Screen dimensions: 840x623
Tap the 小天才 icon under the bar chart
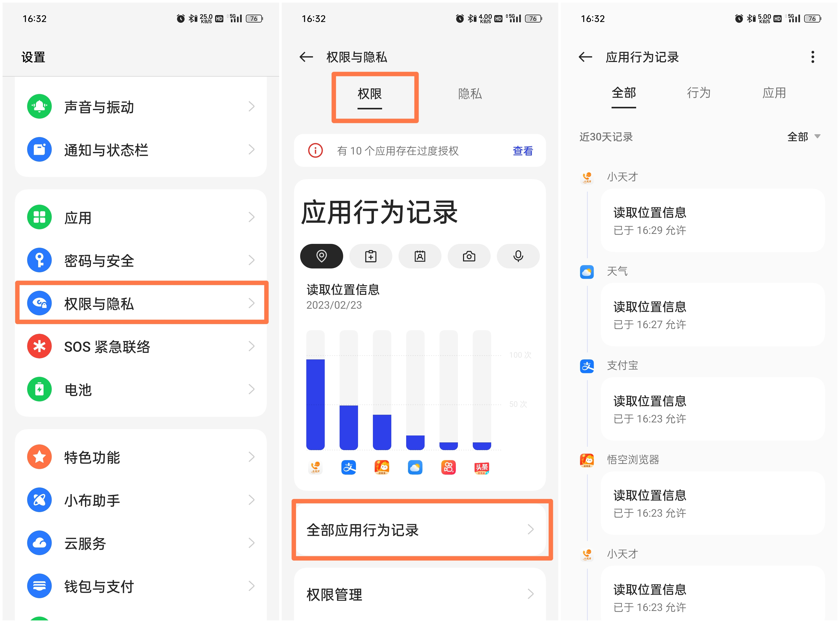(315, 467)
